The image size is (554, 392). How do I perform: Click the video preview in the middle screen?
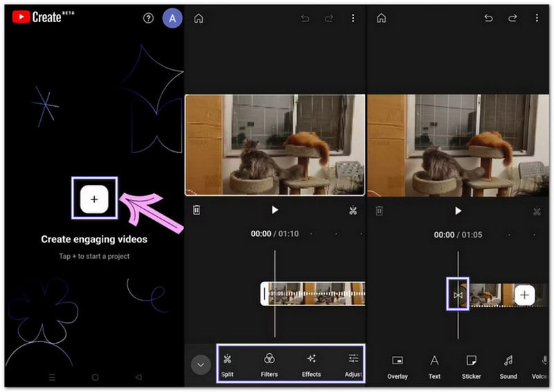point(275,145)
